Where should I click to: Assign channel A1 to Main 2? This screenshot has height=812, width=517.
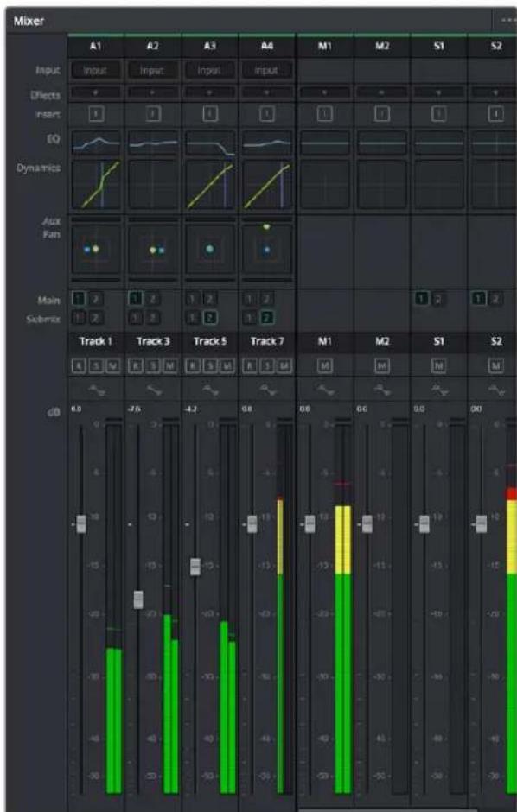[96, 298]
